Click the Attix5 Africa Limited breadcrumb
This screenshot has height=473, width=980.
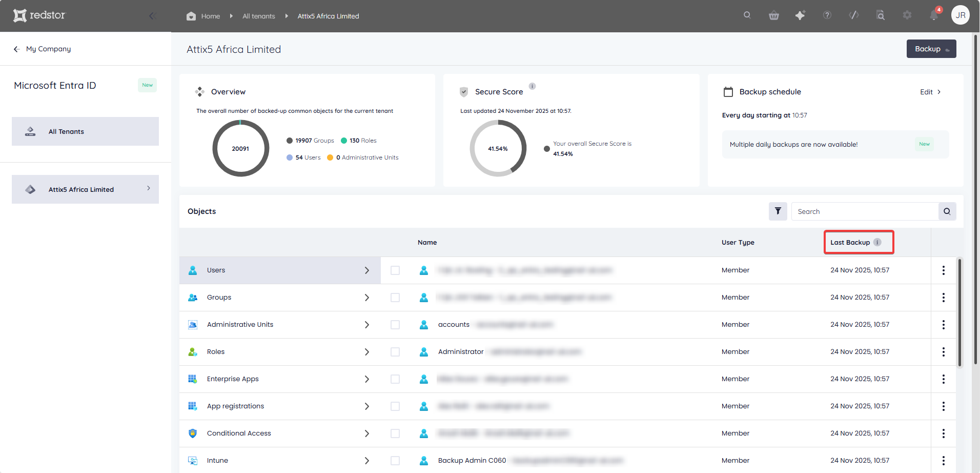click(x=329, y=16)
